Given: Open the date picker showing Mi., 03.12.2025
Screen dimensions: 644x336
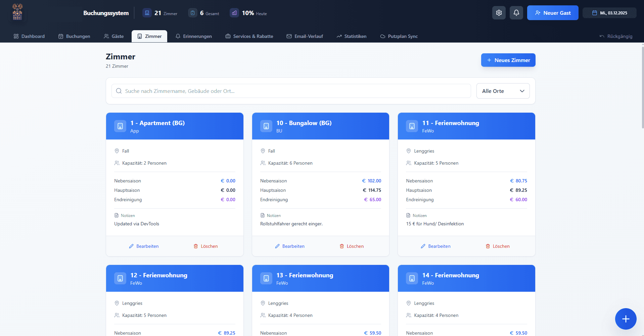Looking at the screenshot, I should 609,13.
